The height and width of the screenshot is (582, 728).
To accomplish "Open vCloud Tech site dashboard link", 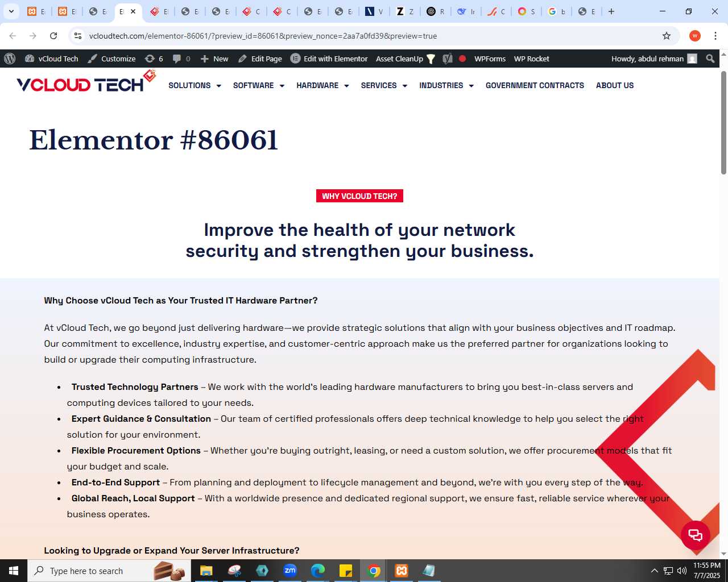I will (x=52, y=59).
